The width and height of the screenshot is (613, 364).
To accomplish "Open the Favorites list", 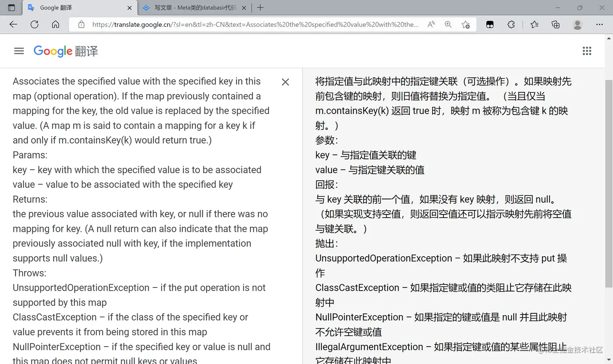I will point(534,24).
